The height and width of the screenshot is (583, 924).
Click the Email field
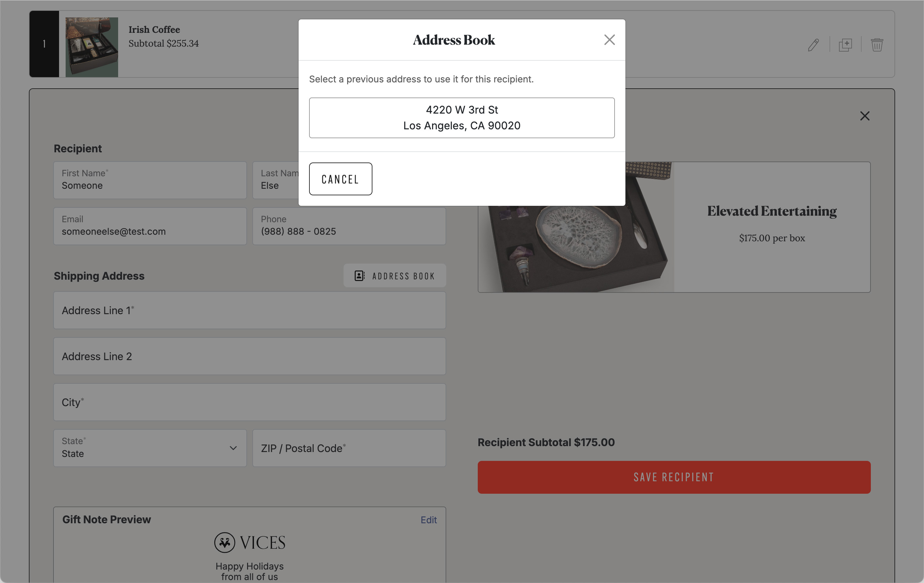(x=150, y=226)
